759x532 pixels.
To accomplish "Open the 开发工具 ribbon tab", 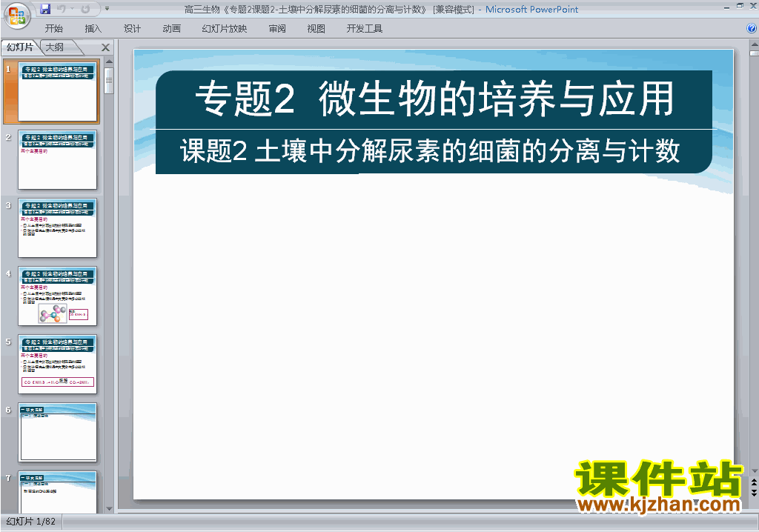I will coord(365,29).
